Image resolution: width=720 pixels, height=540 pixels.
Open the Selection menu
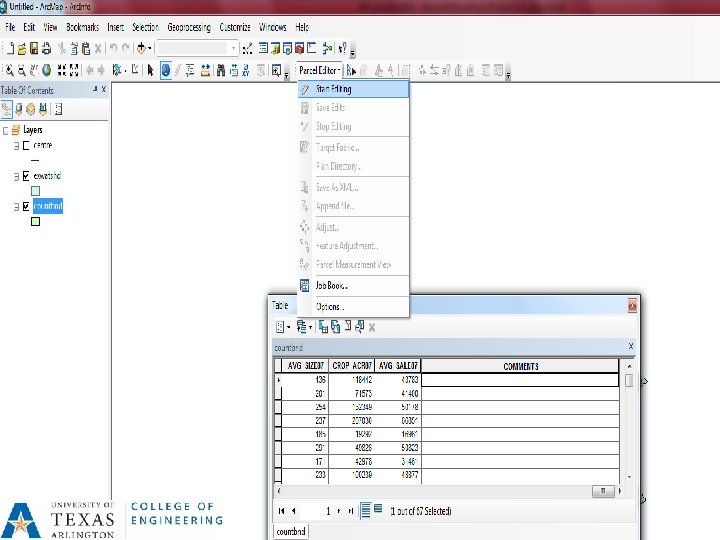tap(145, 27)
